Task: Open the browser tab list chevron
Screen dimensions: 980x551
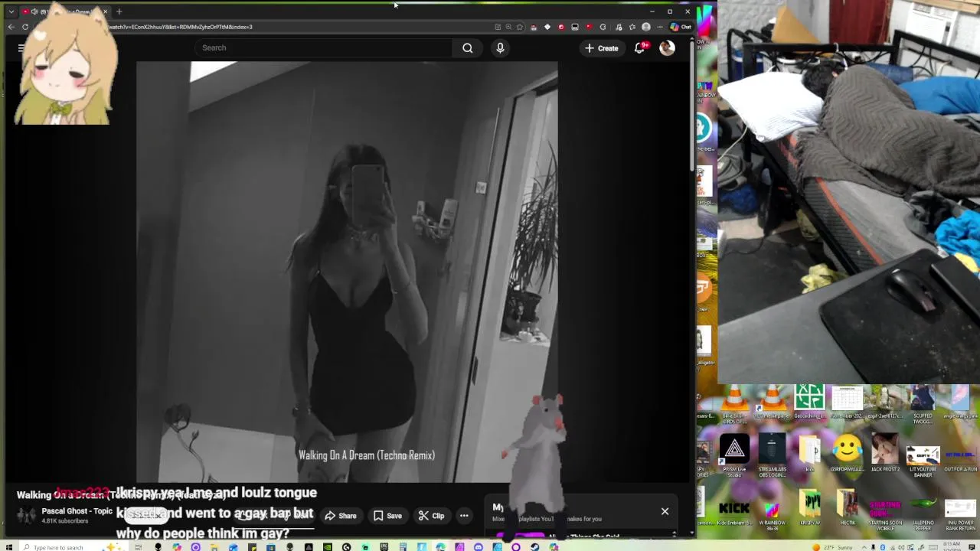Action: [11, 11]
